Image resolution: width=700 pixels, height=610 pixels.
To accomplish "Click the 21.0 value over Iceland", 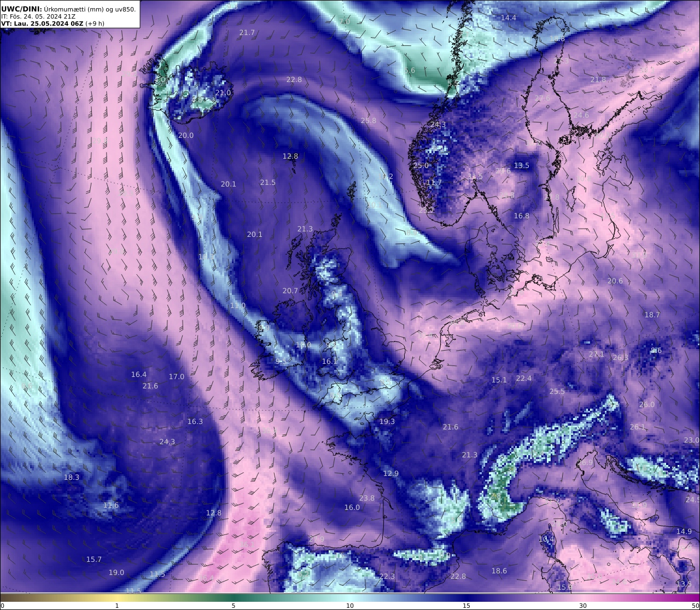I will tap(223, 93).
